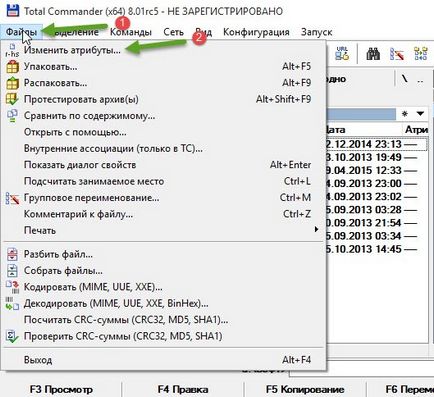Click the F5 Копирование button

tap(305, 389)
